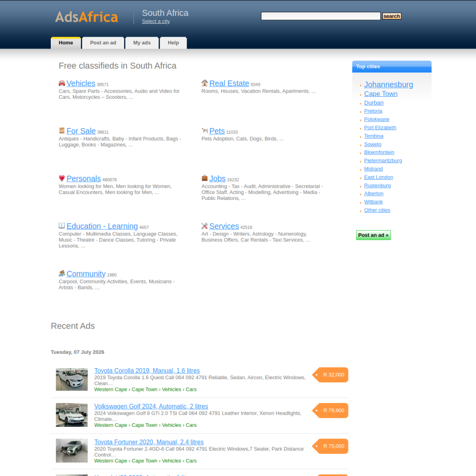This screenshot has width=476, height=476.
Task: Click the Volkswagen Golf ad breadcrumb path
Action: tap(145, 425)
